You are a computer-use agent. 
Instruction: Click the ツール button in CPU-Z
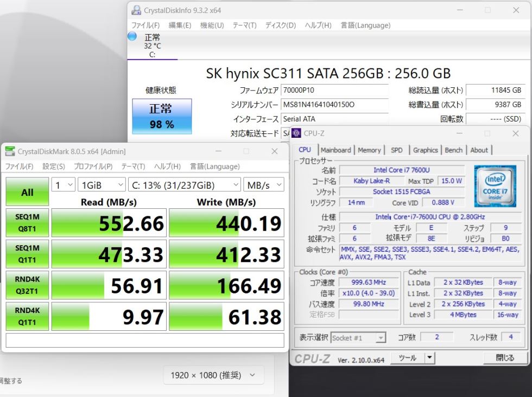[x=407, y=358]
